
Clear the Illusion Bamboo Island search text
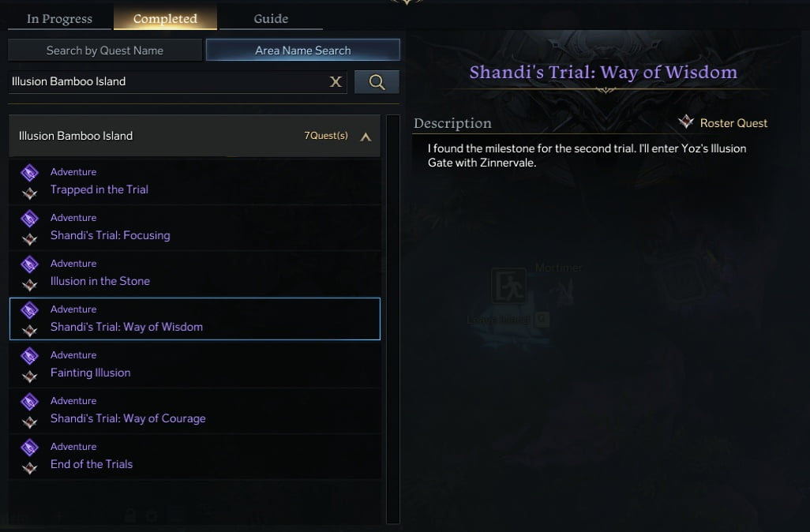coord(336,81)
